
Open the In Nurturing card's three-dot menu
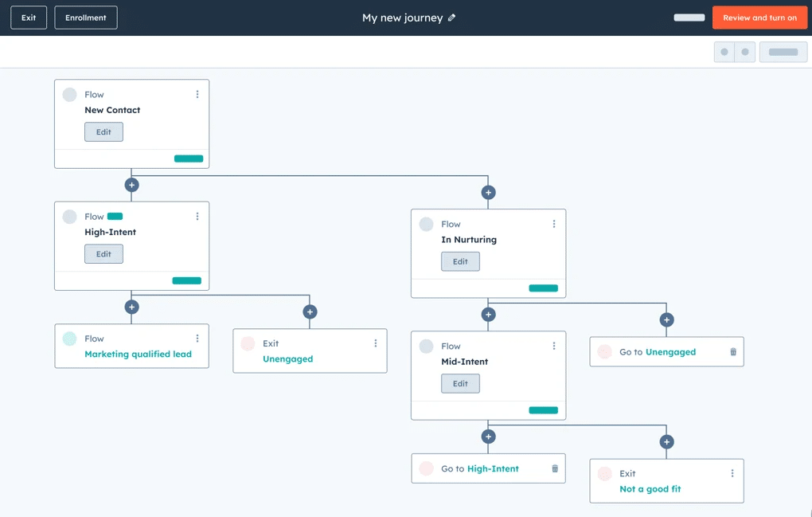pos(554,224)
